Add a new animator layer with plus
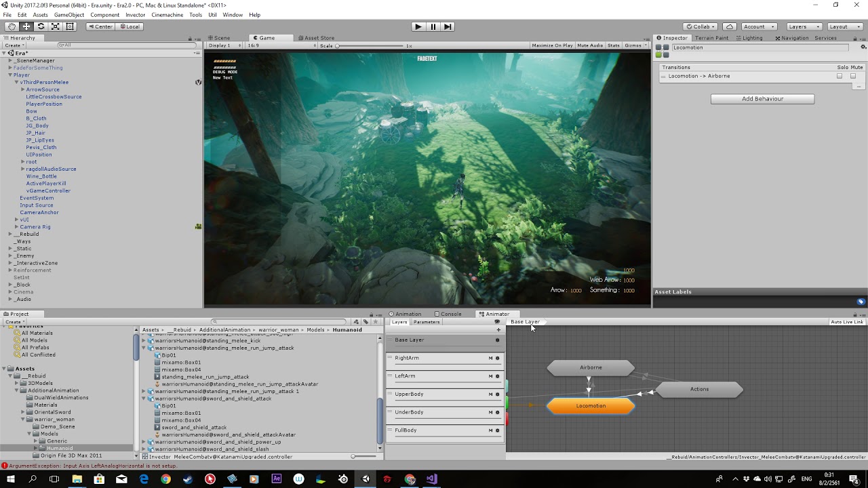This screenshot has width=868, height=488. point(498,330)
